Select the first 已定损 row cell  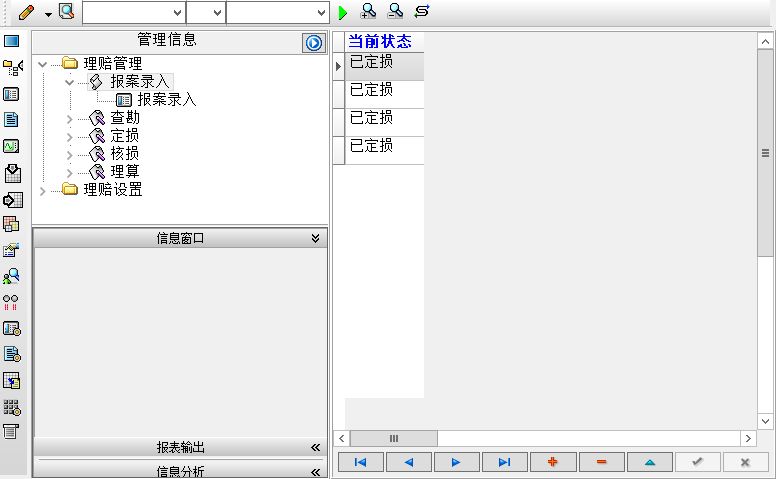tap(385, 66)
